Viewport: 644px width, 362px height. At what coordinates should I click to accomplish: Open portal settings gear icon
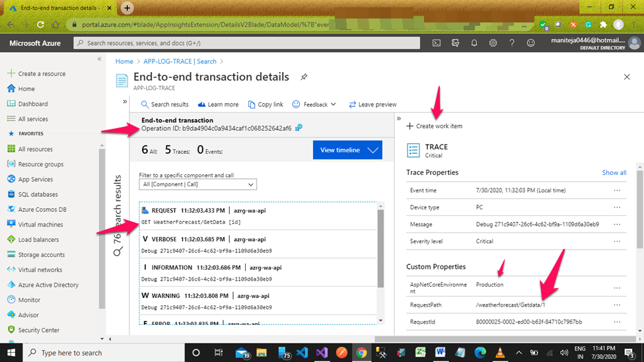coord(493,43)
